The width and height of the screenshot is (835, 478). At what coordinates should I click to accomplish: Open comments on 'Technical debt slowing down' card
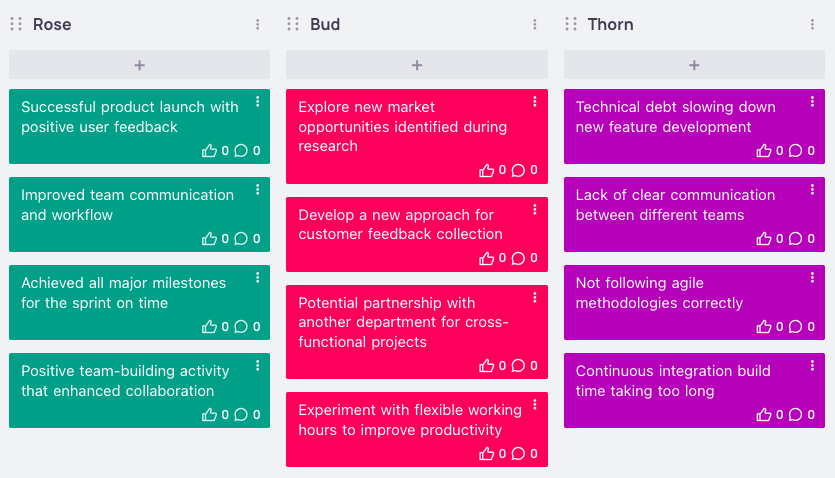[796, 151]
